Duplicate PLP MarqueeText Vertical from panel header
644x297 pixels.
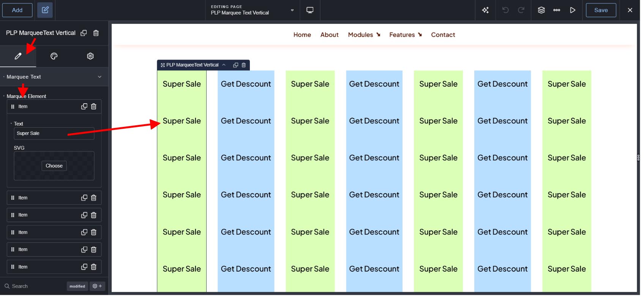coord(84,33)
